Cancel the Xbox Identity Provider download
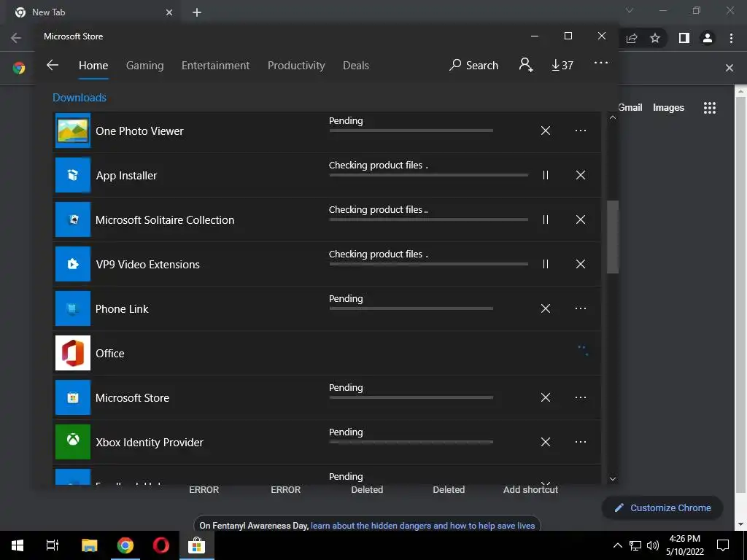The image size is (747, 560). coord(546,442)
